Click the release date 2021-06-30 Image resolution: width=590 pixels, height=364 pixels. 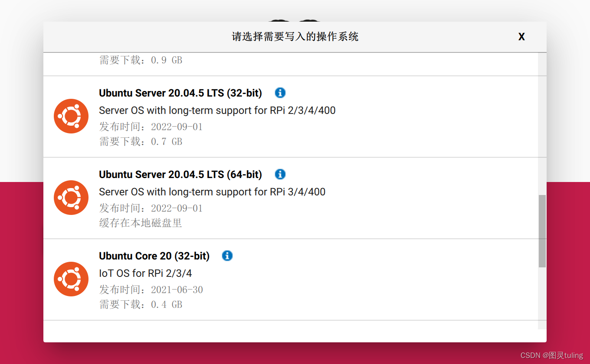(x=177, y=290)
